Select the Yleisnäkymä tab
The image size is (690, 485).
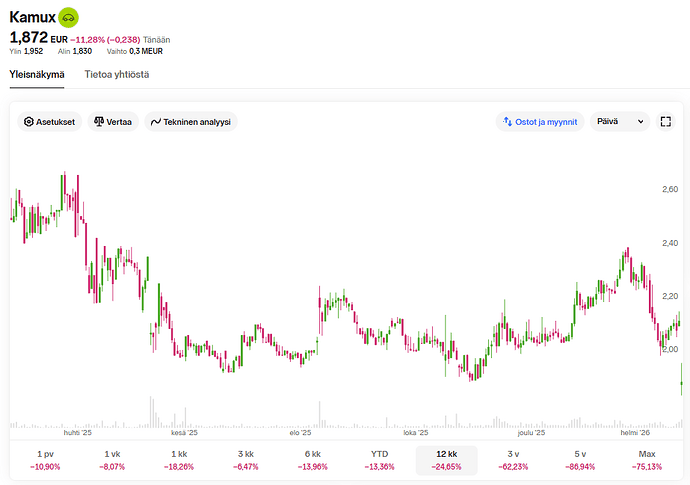(37, 74)
